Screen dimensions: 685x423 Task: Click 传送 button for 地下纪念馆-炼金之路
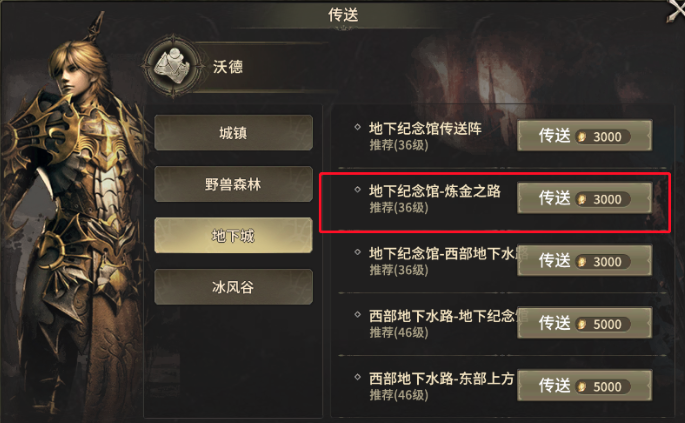pos(585,198)
